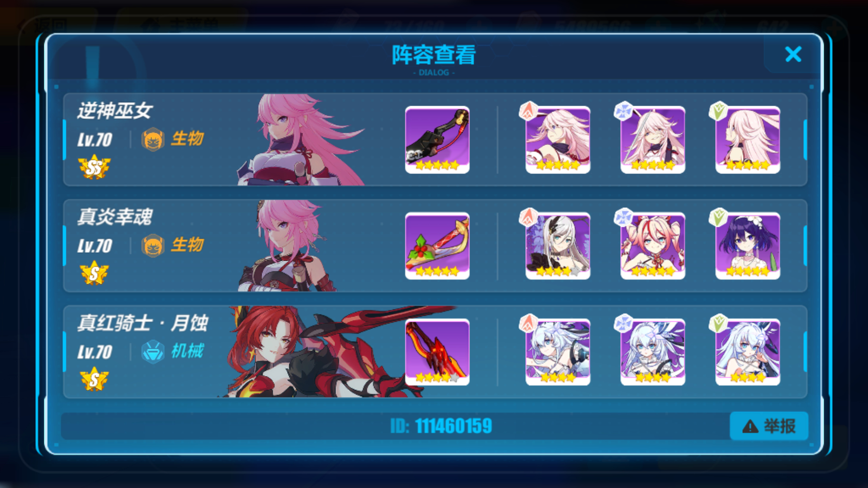The height and width of the screenshot is (488, 868).
Task: Select purple-haired bottom stigmata of 真炎幸魂
Action: point(747,246)
